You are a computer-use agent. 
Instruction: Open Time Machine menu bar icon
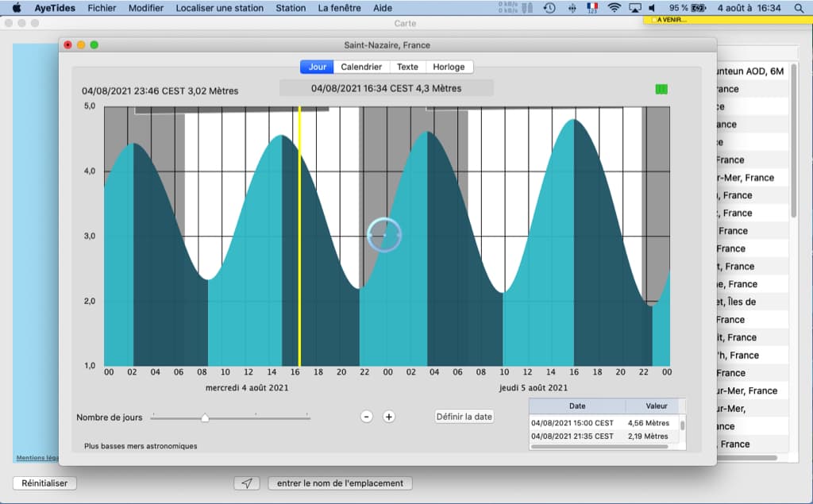coord(549,8)
